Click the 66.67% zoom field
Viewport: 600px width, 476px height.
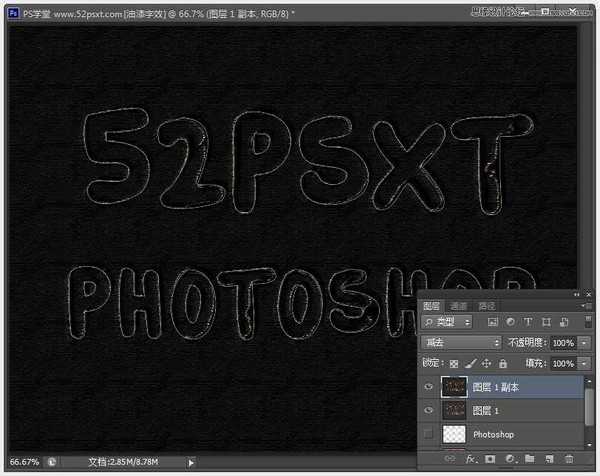point(24,462)
